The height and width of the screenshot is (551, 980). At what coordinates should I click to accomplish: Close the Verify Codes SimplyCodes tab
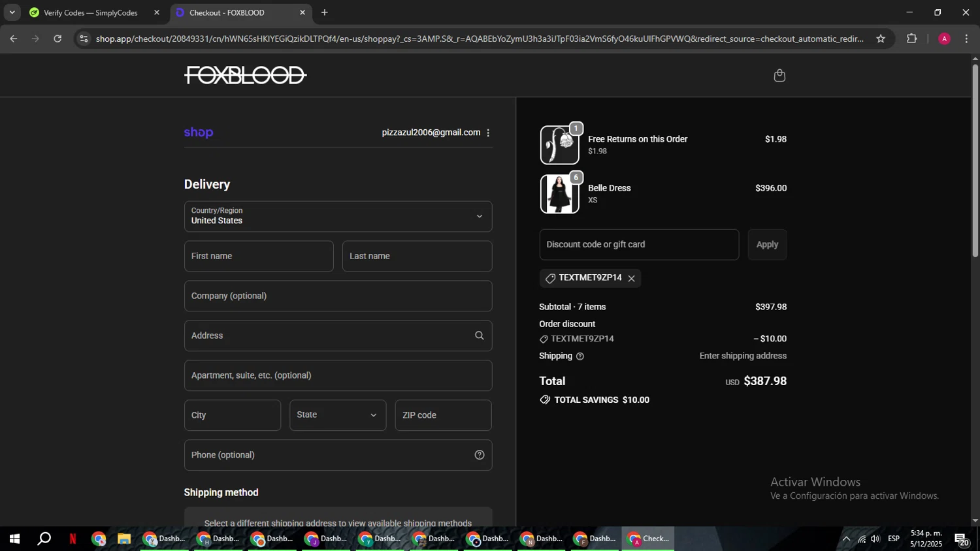point(157,12)
